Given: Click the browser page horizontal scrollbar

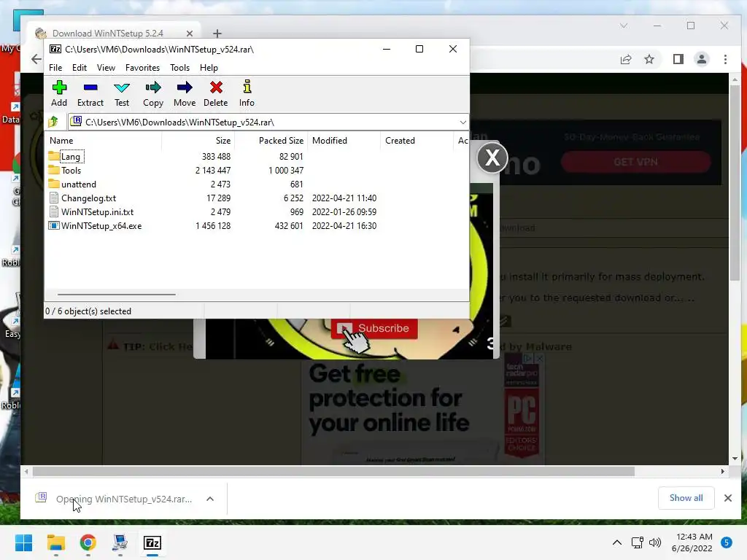Looking at the screenshot, I should [333, 472].
